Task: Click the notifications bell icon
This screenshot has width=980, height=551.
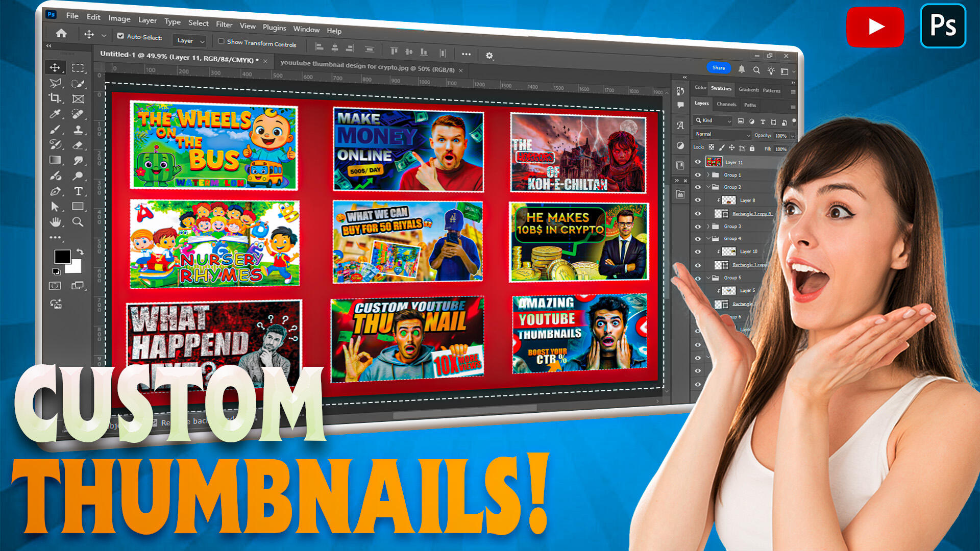Action: pyautogui.click(x=742, y=69)
